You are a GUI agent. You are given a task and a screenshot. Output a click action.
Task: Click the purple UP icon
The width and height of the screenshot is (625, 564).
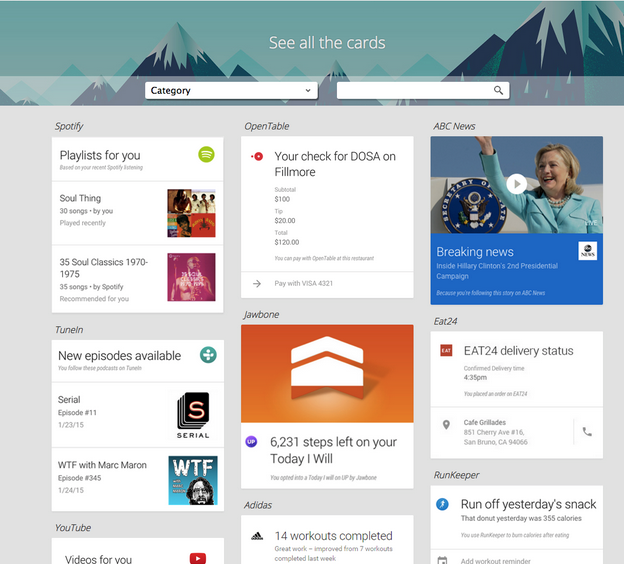(251, 442)
